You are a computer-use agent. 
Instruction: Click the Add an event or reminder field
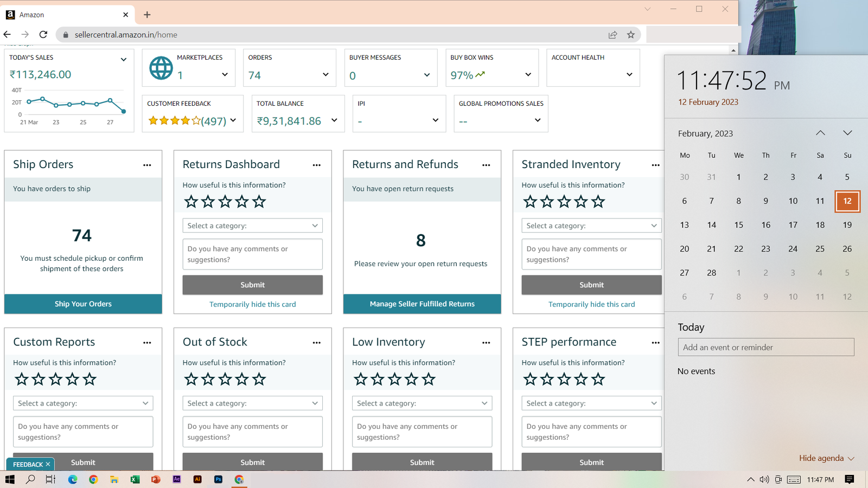[765, 348]
